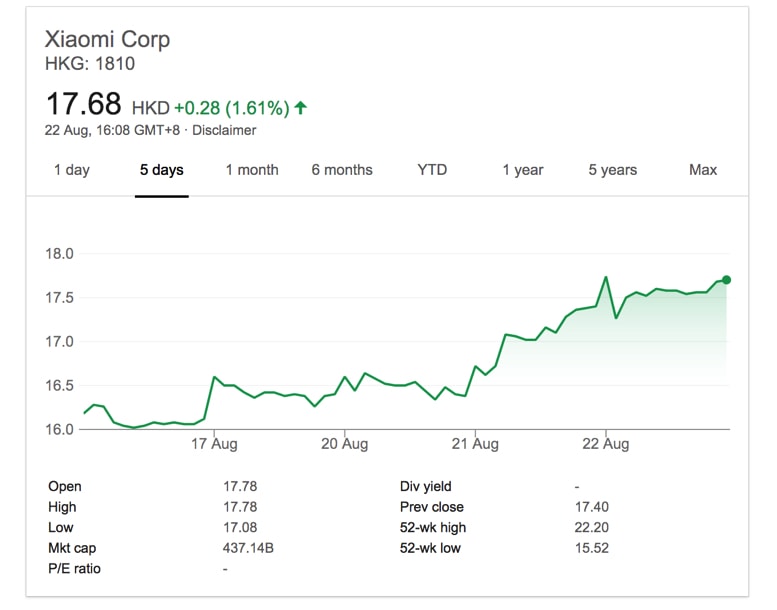Click the 17 Aug axis label
Image resolution: width=777 pixels, height=610 pixels.
coord(214,444)
